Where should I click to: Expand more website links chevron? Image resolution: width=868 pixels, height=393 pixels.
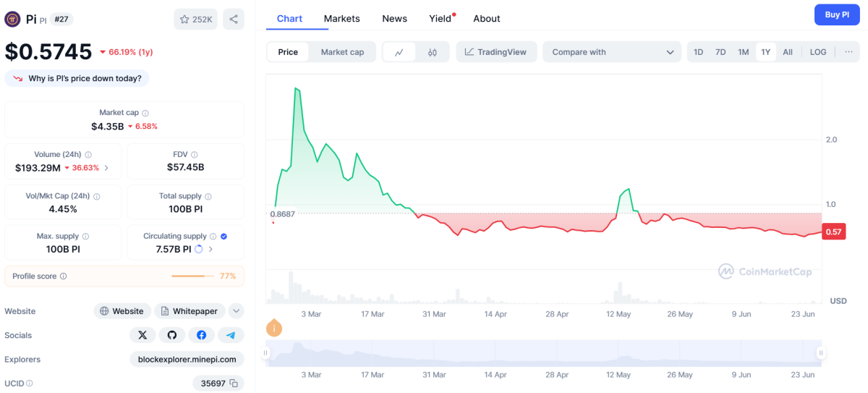(x=237, y=311)
